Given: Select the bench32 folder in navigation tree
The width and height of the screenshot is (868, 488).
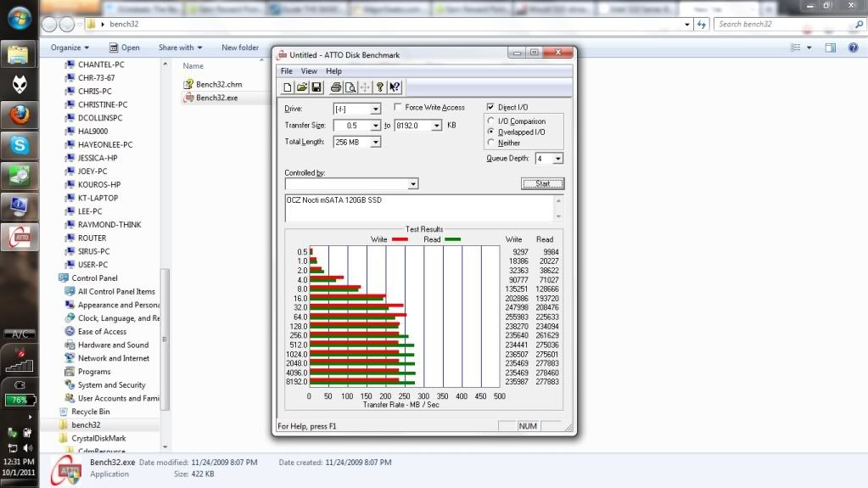Looking at the screenshot, I should pos(86,425).
